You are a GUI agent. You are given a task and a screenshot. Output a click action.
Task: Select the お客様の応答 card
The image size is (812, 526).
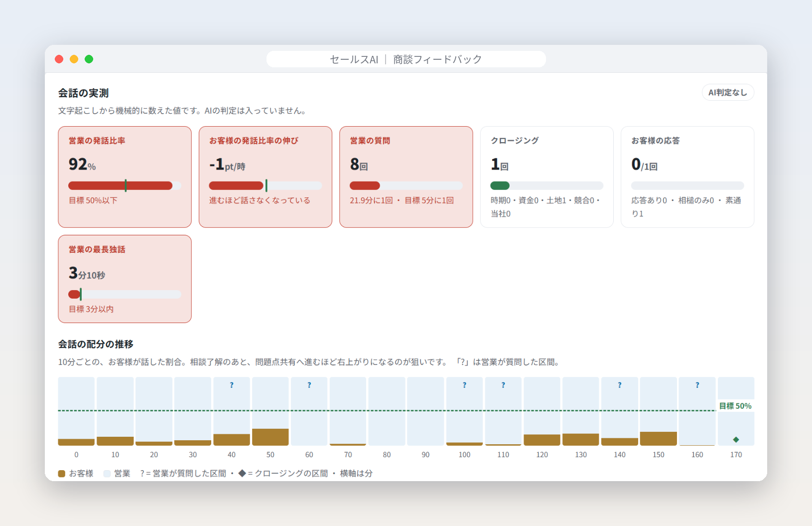pyautogui.click(x=687, y=177)
